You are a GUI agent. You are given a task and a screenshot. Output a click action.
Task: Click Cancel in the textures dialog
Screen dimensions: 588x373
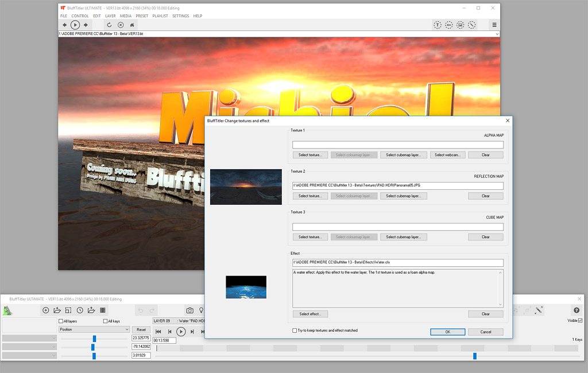click(x=486, y=332)
